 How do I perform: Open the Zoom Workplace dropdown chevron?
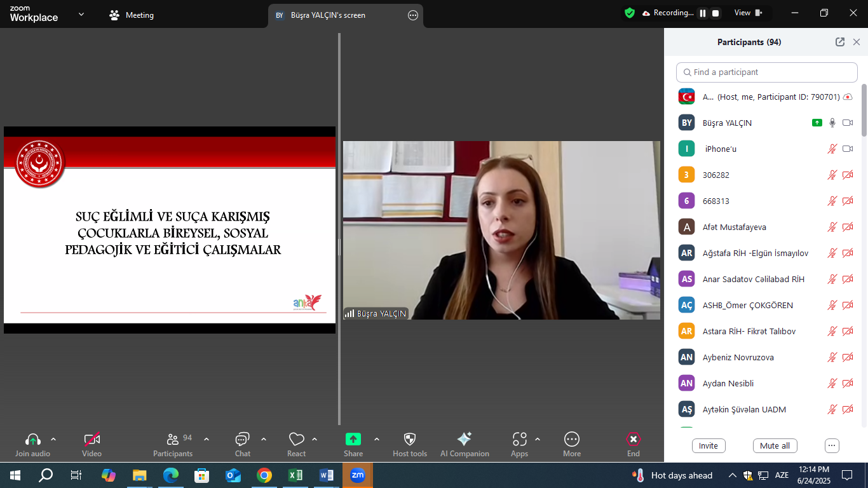tap(81, 14)
